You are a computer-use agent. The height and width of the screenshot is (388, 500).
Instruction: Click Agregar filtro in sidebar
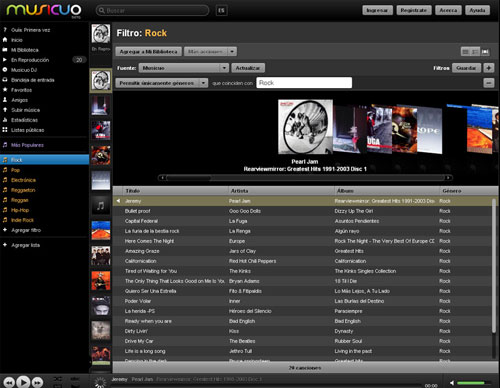tap(26, 230)
